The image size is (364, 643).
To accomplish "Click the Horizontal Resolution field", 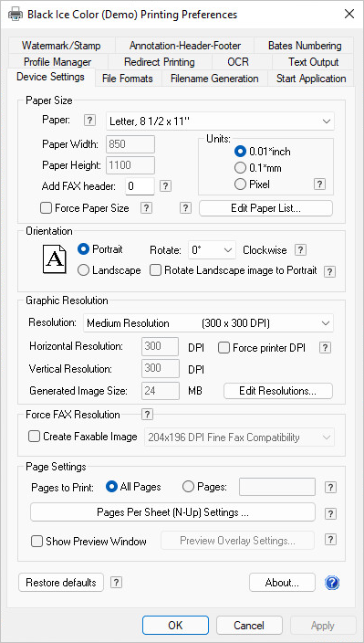I will (x=161, y=346).
